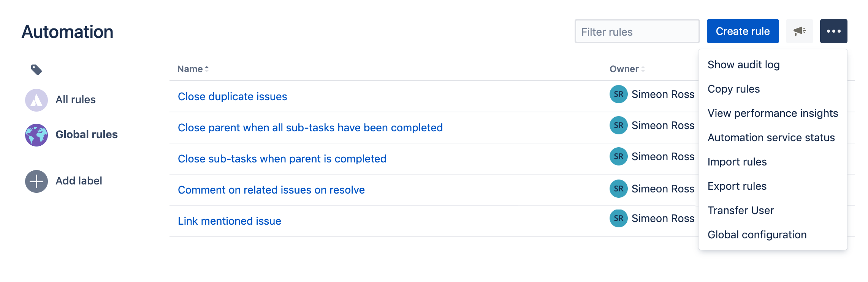Viewport: 868px width, 282px height.
Task: Open Global configuration menu item
Action: pyautogui.click(x=757, y=235)
